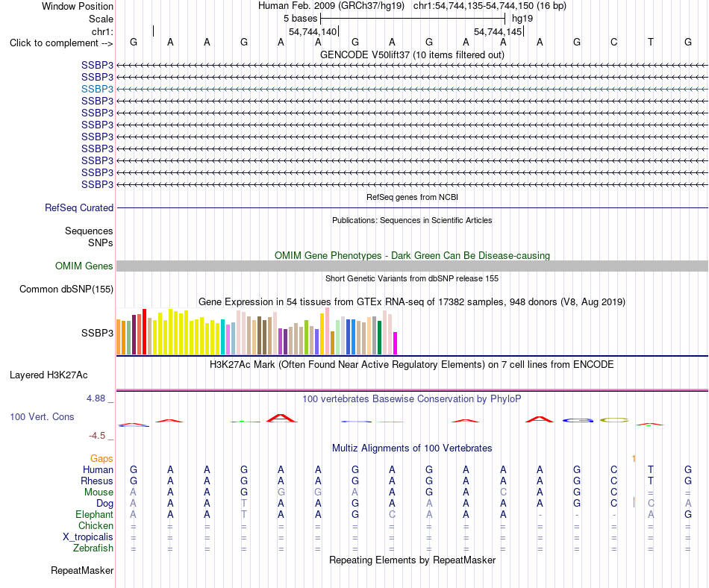Click the "4.88" PhyloP upper scale value

[96, 398]
